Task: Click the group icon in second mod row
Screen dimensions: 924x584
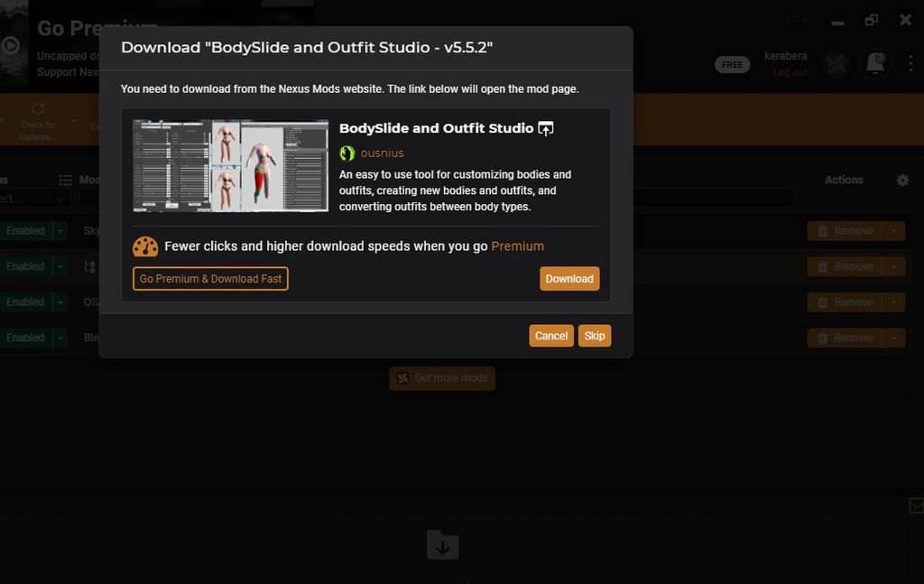Action: (89, 266)
